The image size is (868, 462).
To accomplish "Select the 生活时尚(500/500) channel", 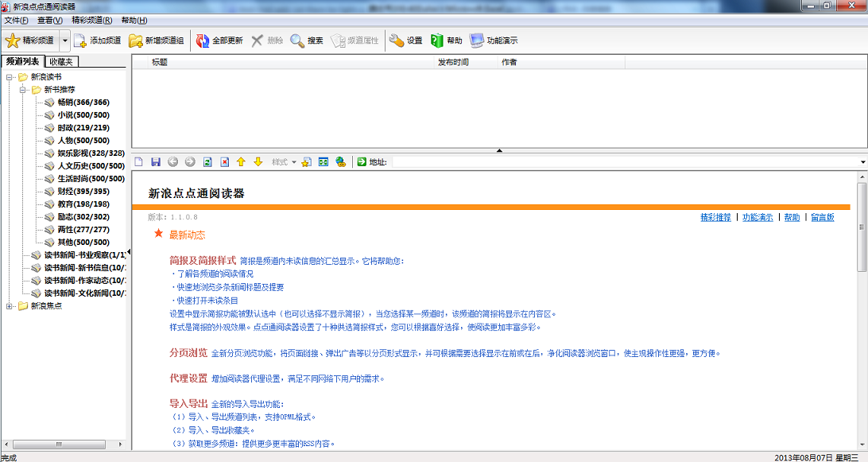I will click(x=91, y=179).
